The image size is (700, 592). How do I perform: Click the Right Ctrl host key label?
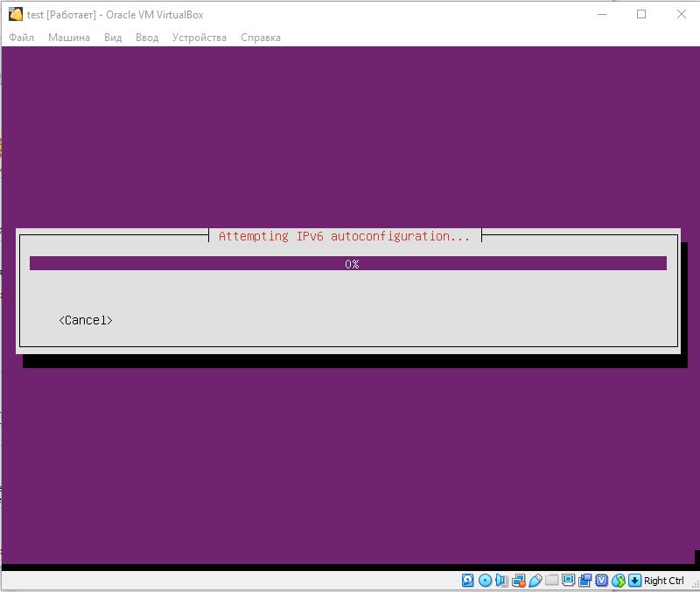click(x=664, y=581)
